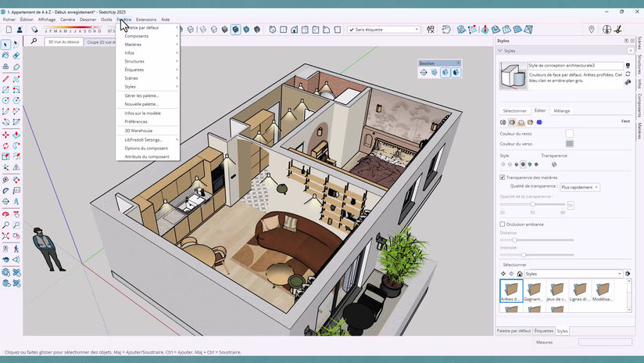Open Position Camera tool with person icon
This screenshot has width=644, height=363.
(5, 249)
